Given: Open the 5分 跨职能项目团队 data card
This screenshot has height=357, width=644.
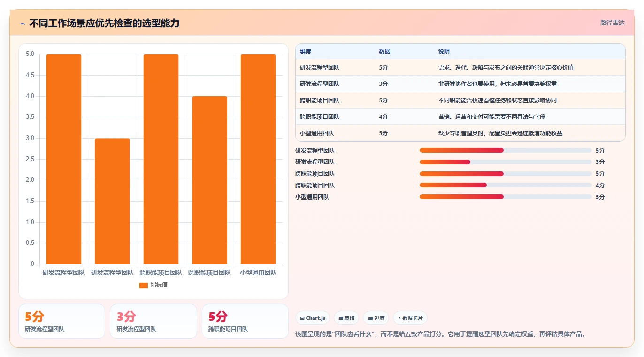Looking at the screenshot, I should click(245, 321).
